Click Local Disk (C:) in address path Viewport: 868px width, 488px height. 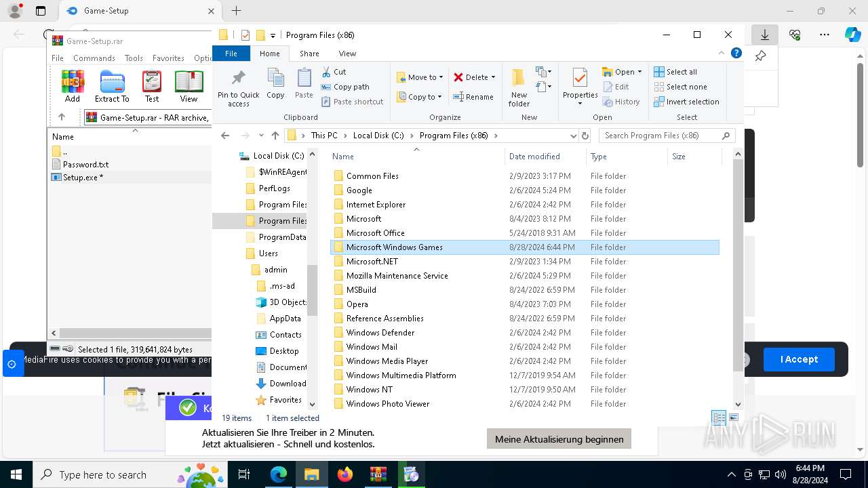click(378, 136)
